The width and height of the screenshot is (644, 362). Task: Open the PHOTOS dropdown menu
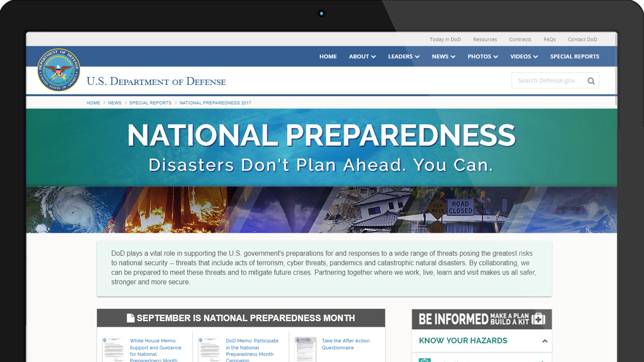[x=482, y=56]
